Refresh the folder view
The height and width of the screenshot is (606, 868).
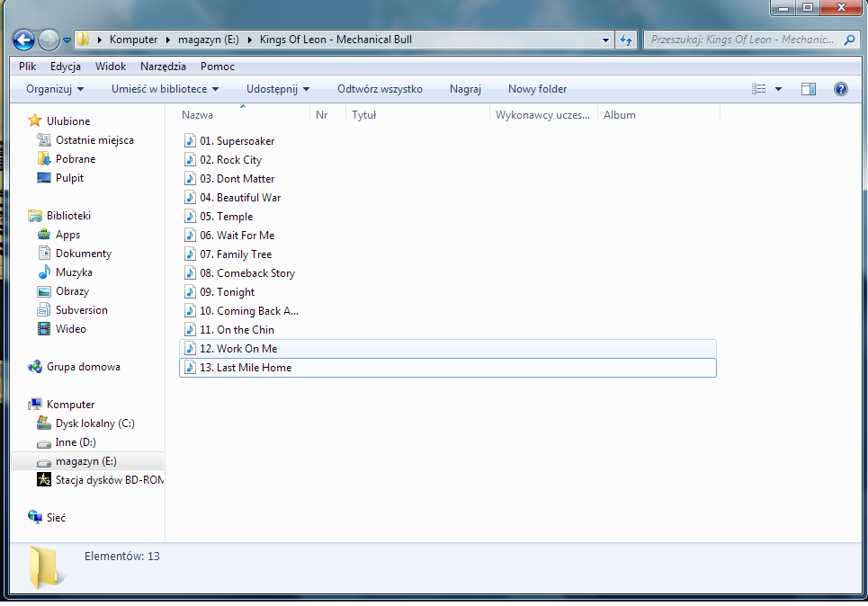tap(626, 40)
